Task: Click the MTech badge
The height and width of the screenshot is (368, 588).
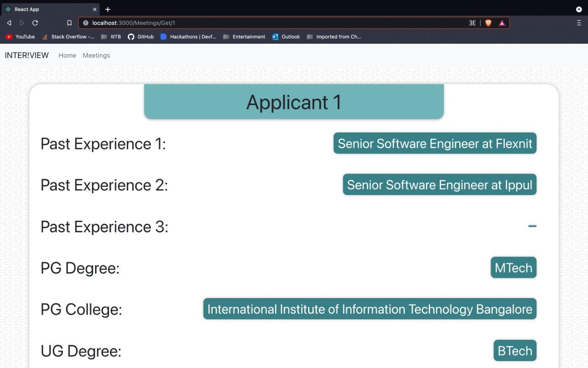Action: click(514, 268)
